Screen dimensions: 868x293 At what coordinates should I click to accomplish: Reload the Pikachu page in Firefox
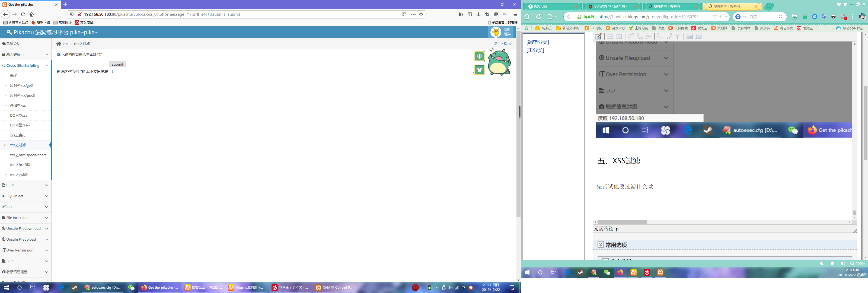[23, 14]
